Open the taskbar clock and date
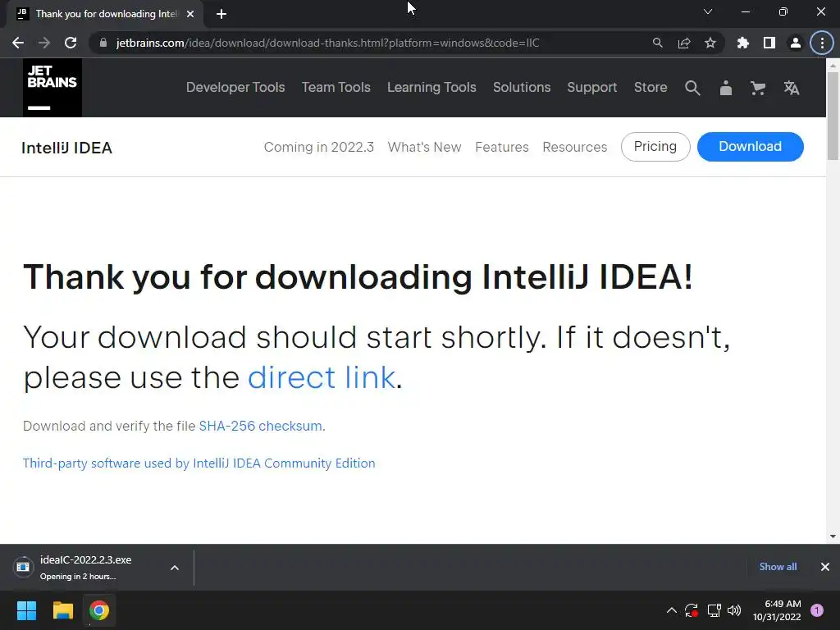The width and height of the screenshot is (840, 630). pos(777,610)
